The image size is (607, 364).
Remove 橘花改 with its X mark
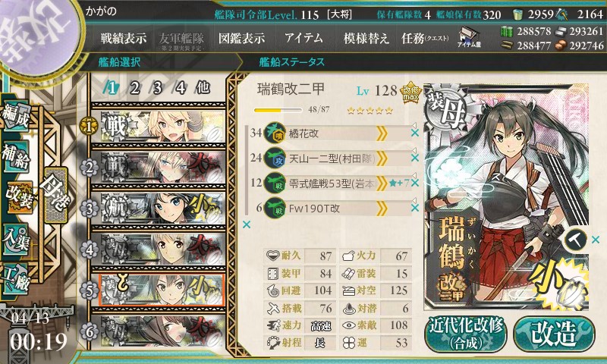coord(415,133)
